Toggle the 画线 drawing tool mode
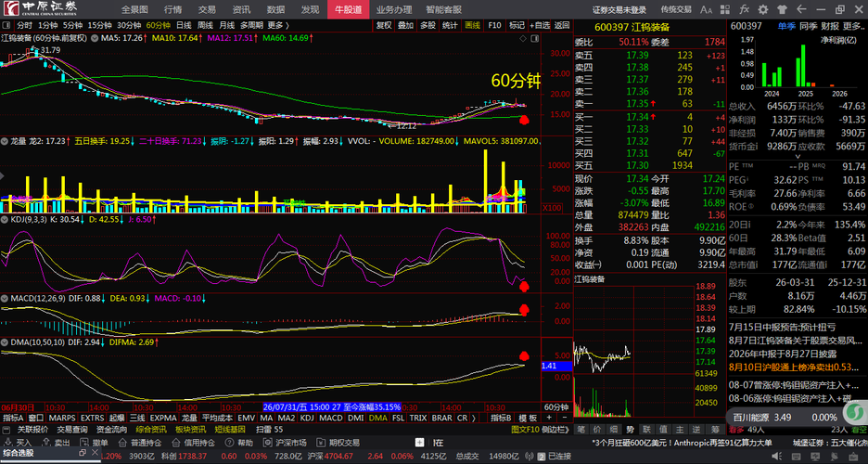This screenshot has height=464, width=868. pos(472,25)
